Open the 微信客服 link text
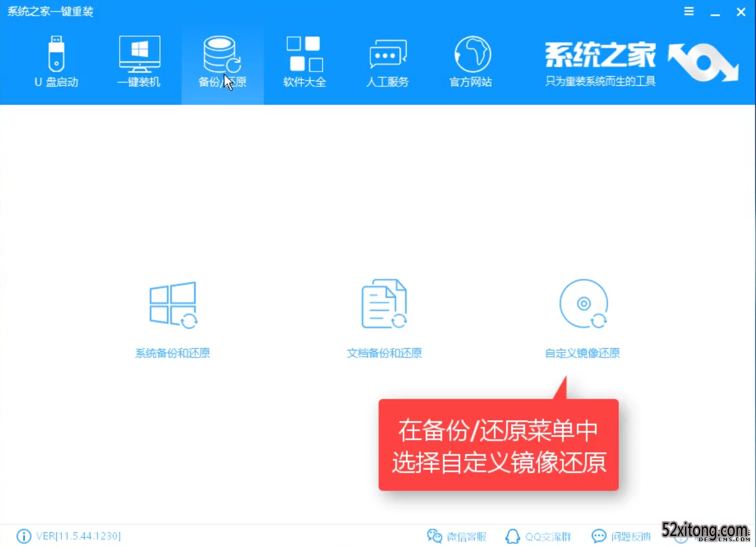756x547 pixels. click(466, 536)
